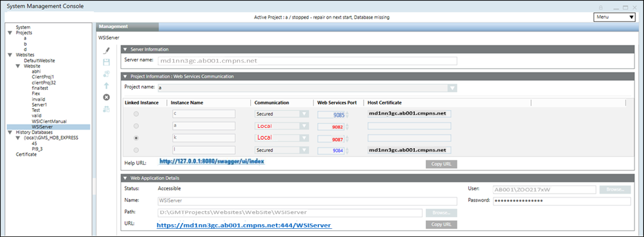This screenshot has height=237, width=644.
Task: Click the Save floppy disk icon
Action: (x=106, y=62)
